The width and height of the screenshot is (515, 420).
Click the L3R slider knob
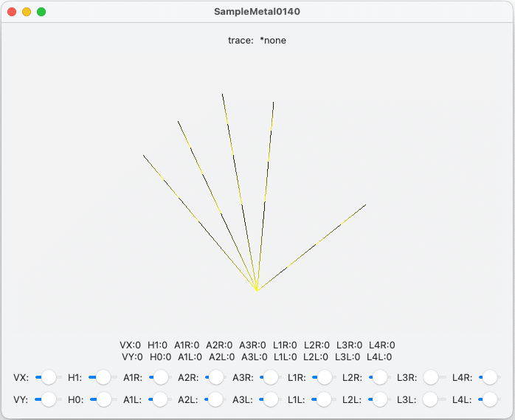(432, 377)
